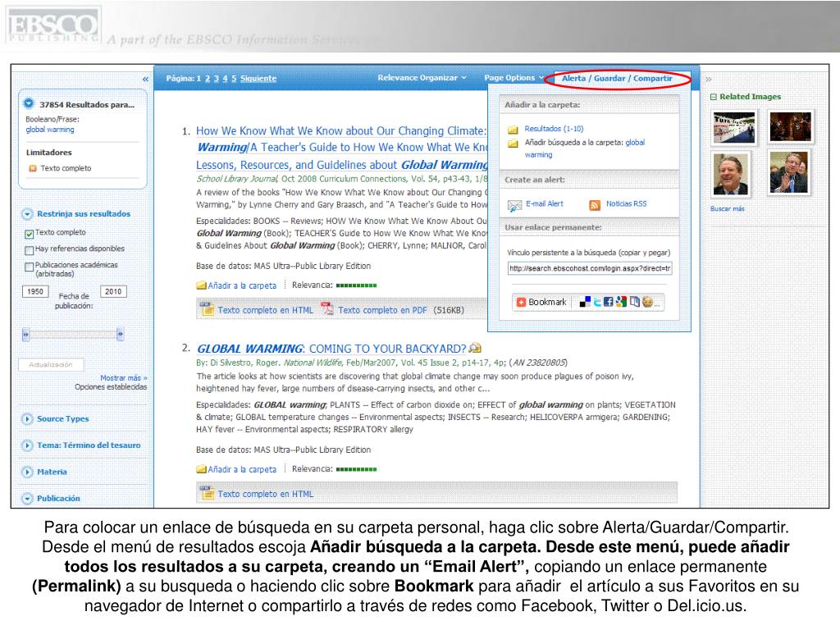Go to results page 4
The width and height of the screenshot is (840, 630).
coord(225,79)
